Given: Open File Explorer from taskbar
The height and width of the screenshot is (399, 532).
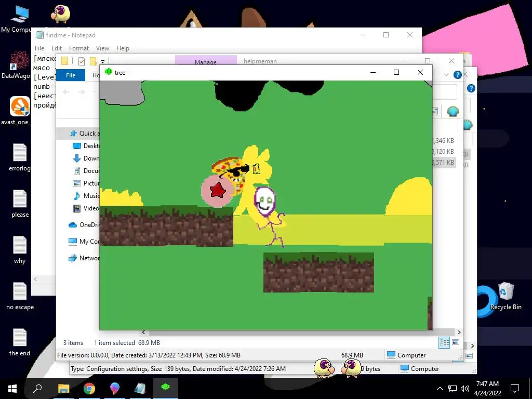Looking at the screenshot, I should [63, 389].
